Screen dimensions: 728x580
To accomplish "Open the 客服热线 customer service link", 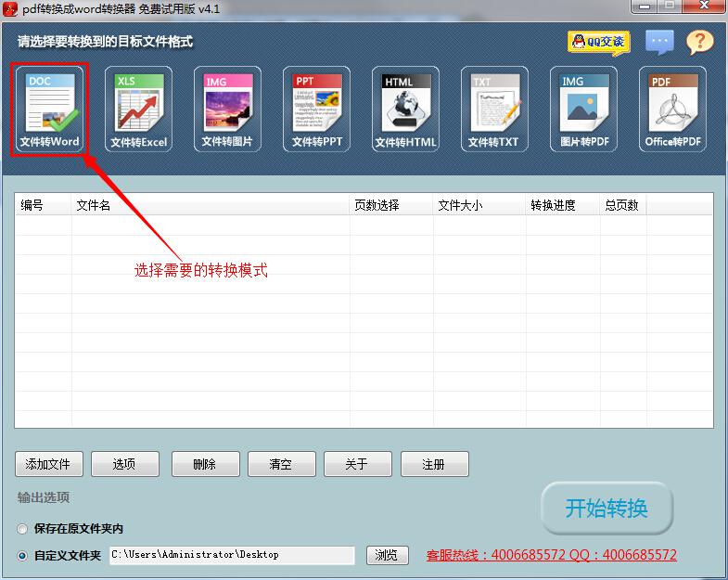I will tap(551, 555).
